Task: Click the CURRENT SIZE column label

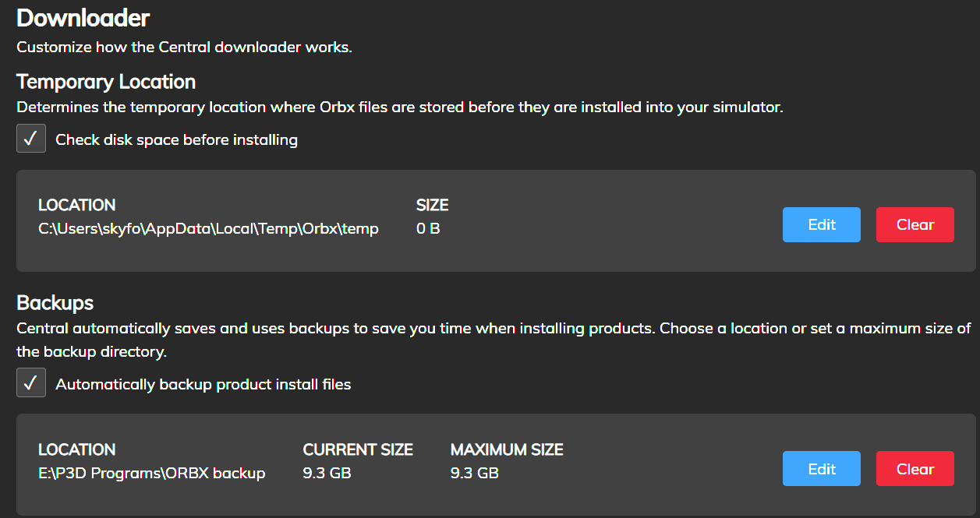Action: (358, 449)
